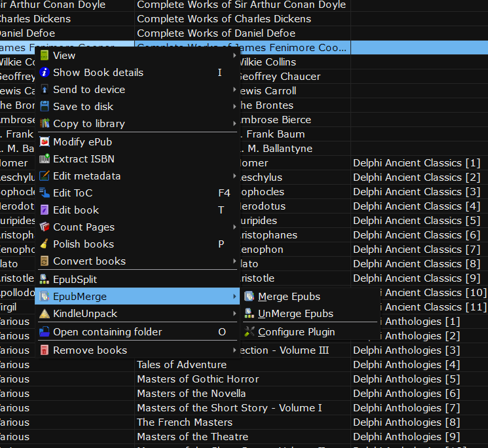Select Modify ePub menu entry
Viewport: 488px width, 448px height.
pyautogui.click(x=138, y=142)
